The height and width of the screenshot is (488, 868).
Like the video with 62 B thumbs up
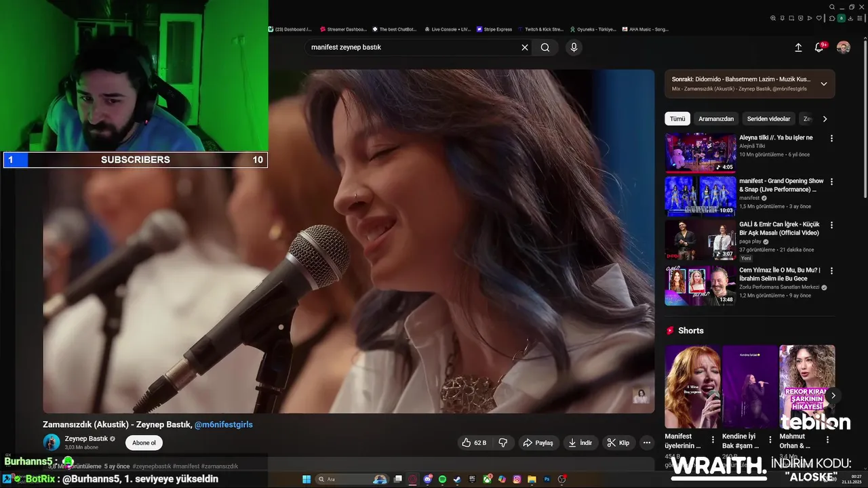[x=474, y=443]
